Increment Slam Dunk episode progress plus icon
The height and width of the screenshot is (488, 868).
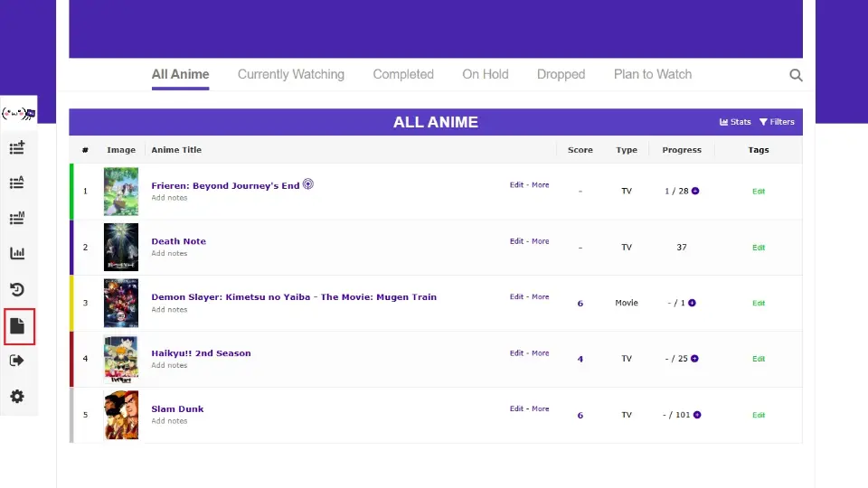697,416
